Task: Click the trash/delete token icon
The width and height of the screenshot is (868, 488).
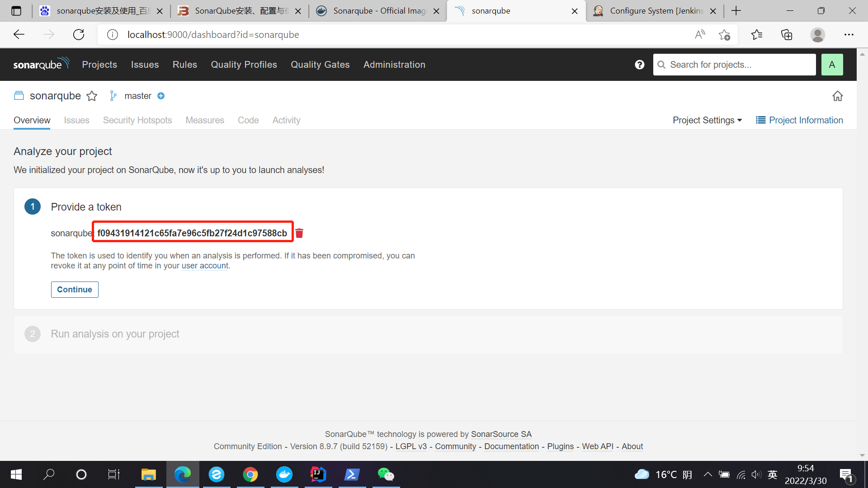Action: pyautogui.click(x=299, y=233)
